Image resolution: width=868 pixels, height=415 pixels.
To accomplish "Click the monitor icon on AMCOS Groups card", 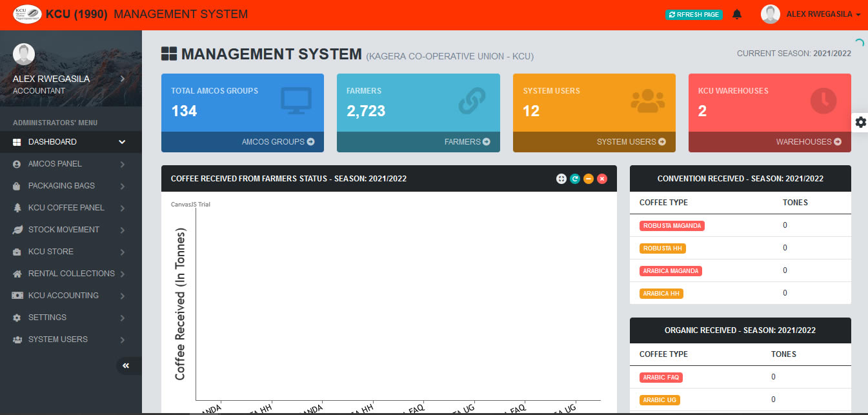I will pyautogui.click(x=296, y=101).
